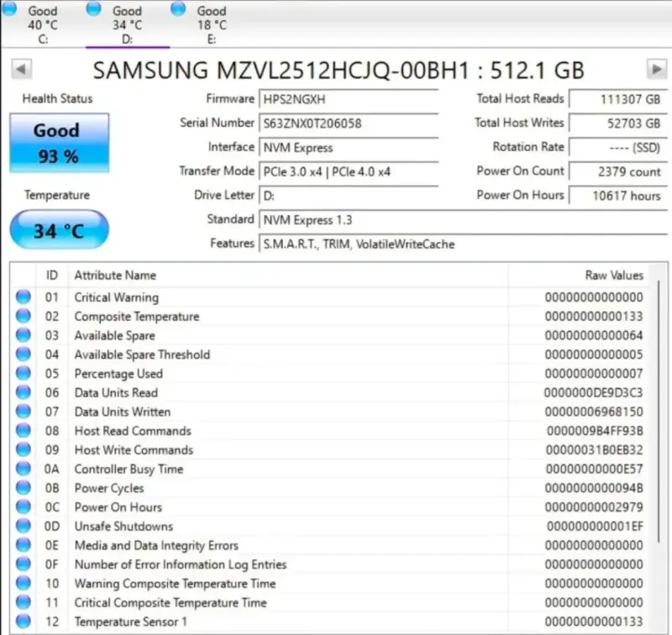
Task: Click the Serial Number field
Action: click(x=349, y=123)
